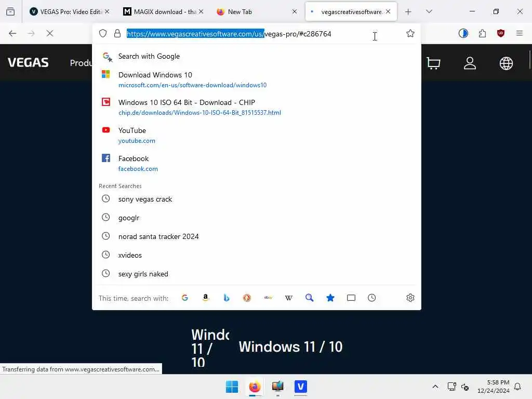The image size is (532, 399).
Task: Select recent search 'norad santa tracker 2024'
Action: [x=257, y=236]
